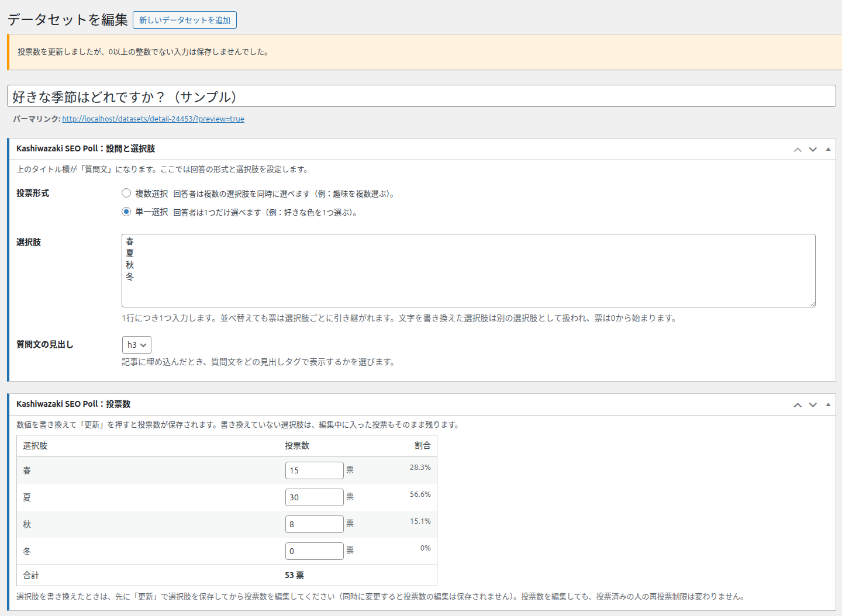Image resolution: width=842 pixels, height=616 pixels.
Task: Move the 設問と選択肢 panel up
Action: tap(798, 150)
